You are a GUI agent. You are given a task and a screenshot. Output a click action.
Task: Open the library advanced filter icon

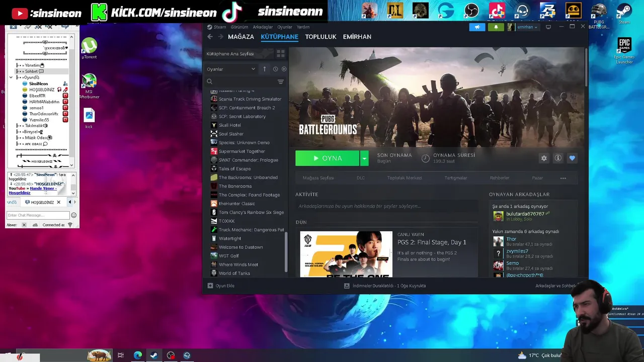[x=281, y=81]
